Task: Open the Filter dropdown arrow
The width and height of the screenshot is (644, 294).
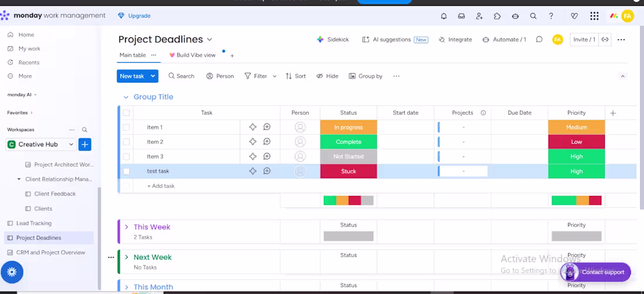Action: pyautogui.click(x=275, y=76)
